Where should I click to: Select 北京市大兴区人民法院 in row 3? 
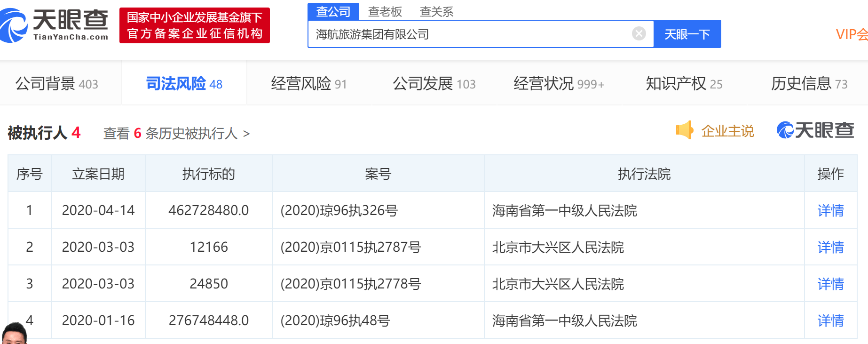click(x=558, y=284)
